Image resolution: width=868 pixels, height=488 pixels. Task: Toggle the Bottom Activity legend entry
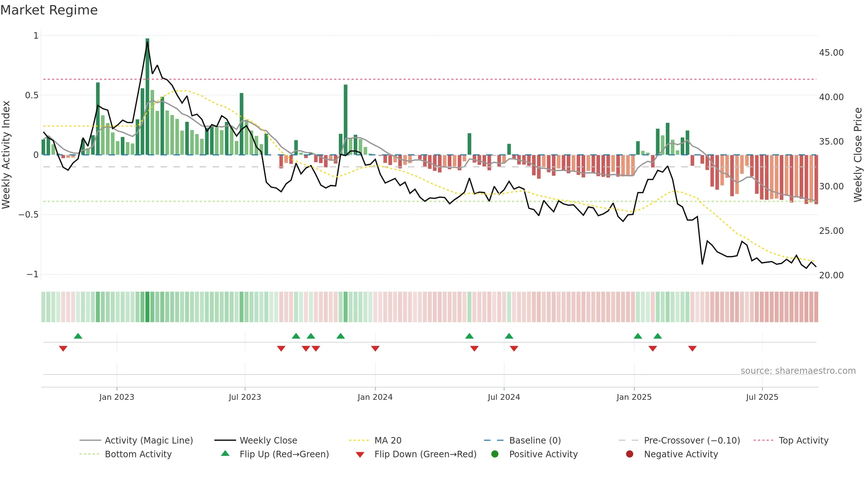[125, 454]
